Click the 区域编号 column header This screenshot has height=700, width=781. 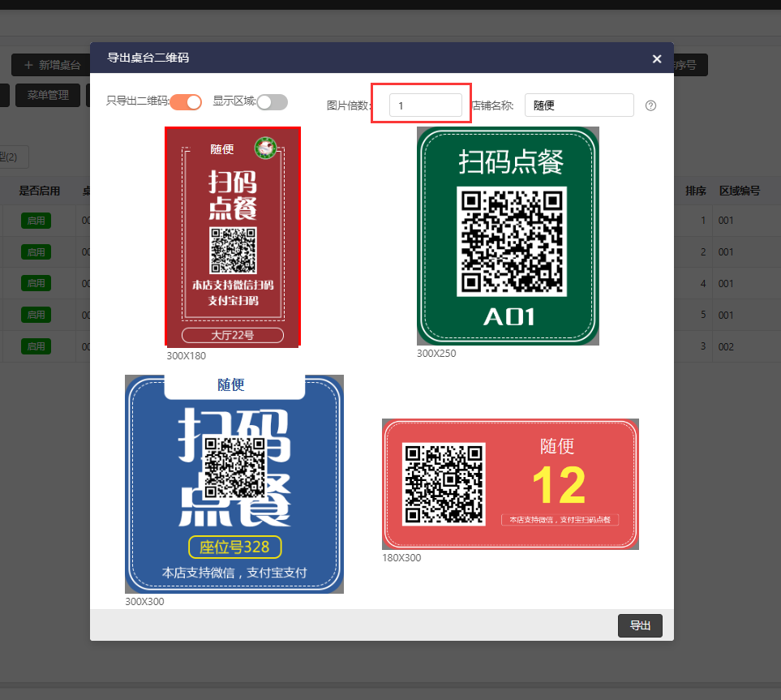pos(739,191)
